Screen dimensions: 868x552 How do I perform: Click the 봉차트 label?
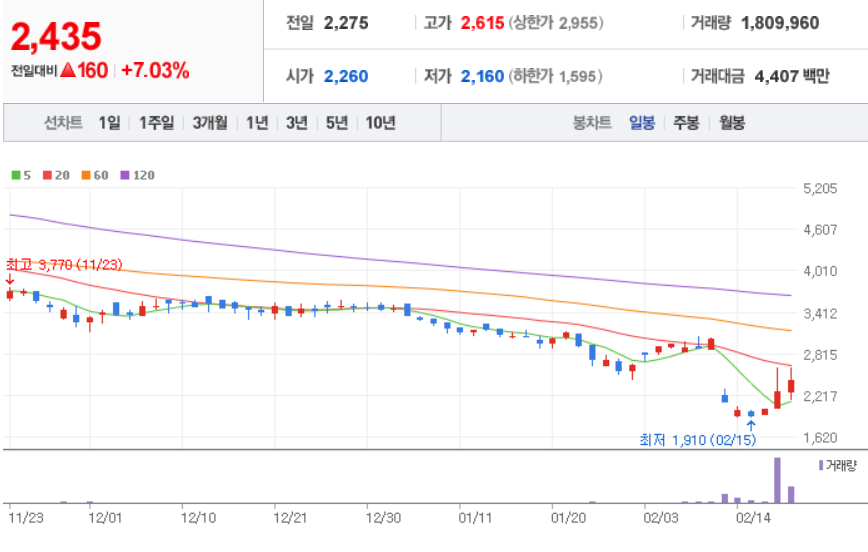[592, 122]
